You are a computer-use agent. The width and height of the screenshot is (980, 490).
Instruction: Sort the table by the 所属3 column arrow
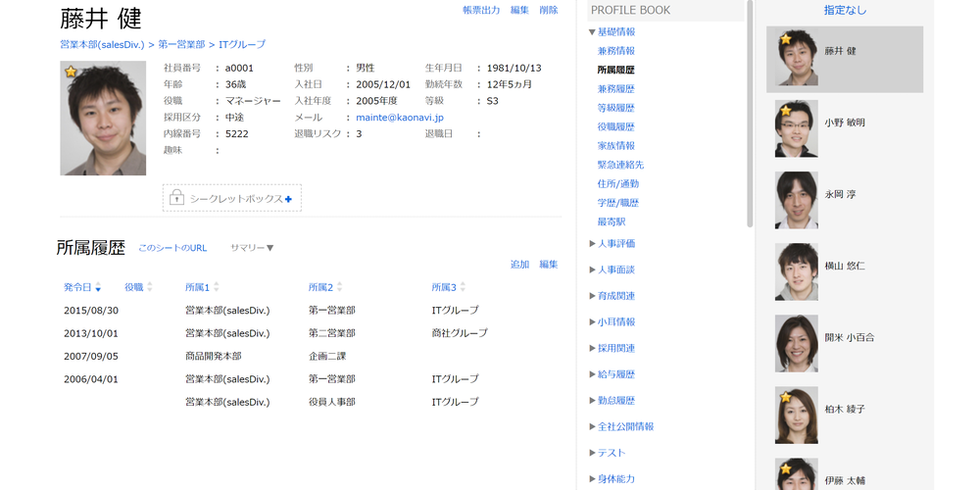(x=463, y=287)
